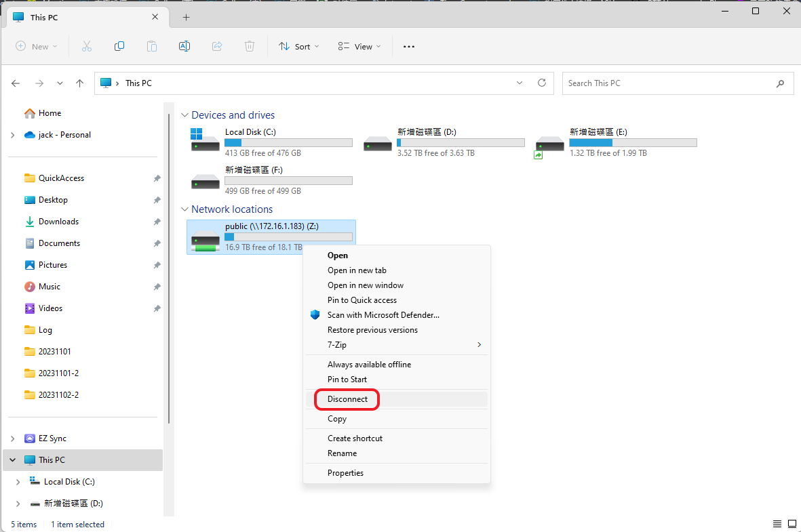Expand the jack - Personal OneDrive node

coord(12,135)
